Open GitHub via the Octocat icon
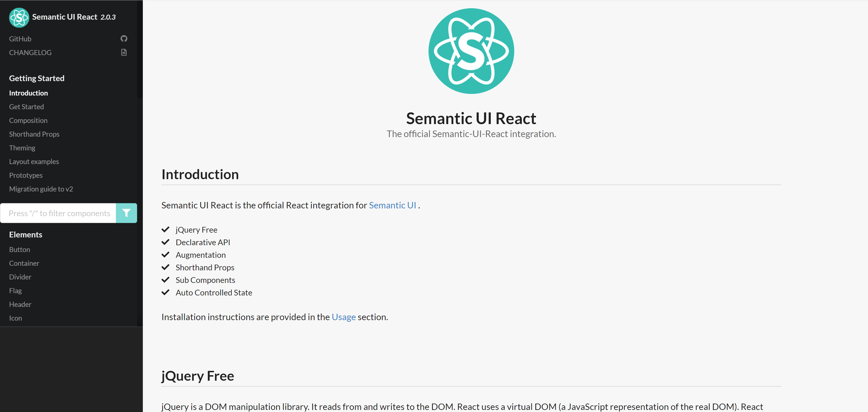This screenshot has height=412, width=868. tap(124, 39)
